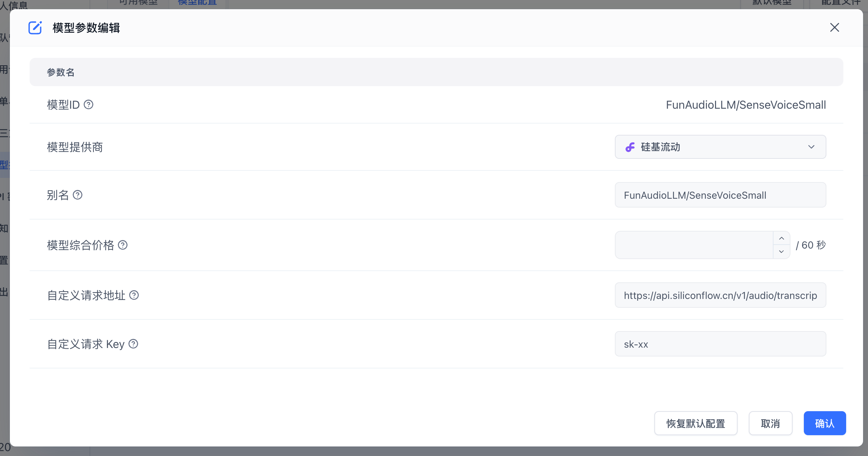The height and width of the screenshot is (456, 868).
Task: Click the 取消 button
Action: [770, 423]
